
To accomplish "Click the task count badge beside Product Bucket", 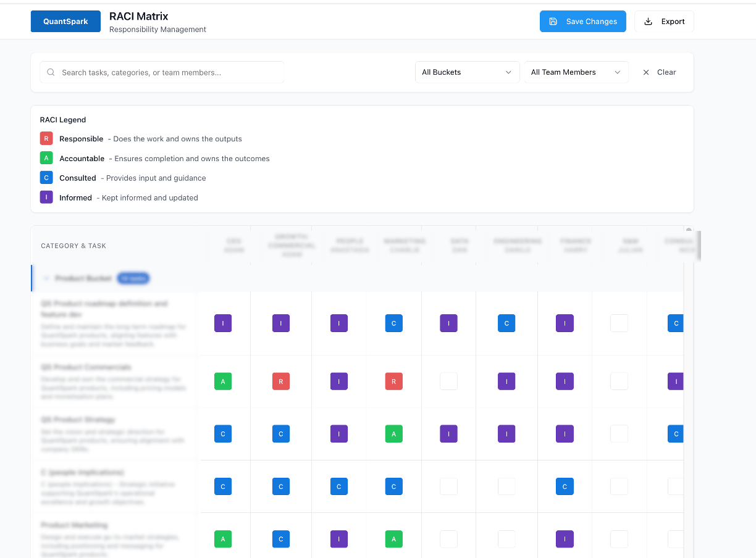I will click(x=133, y=278).
